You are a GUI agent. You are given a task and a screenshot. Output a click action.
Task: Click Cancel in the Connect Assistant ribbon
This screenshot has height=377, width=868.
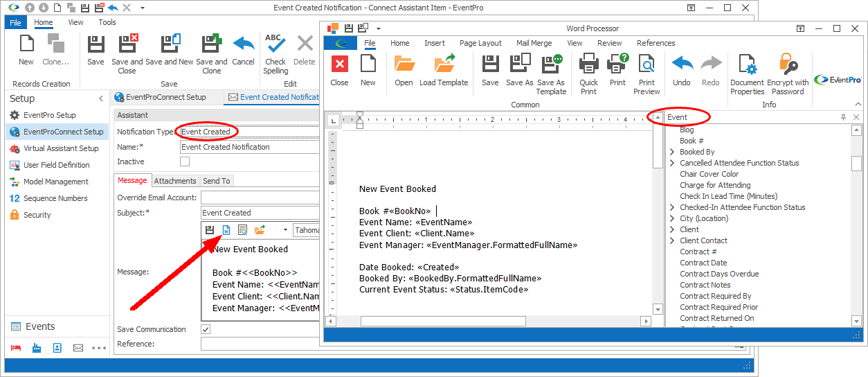coord(243,50)
